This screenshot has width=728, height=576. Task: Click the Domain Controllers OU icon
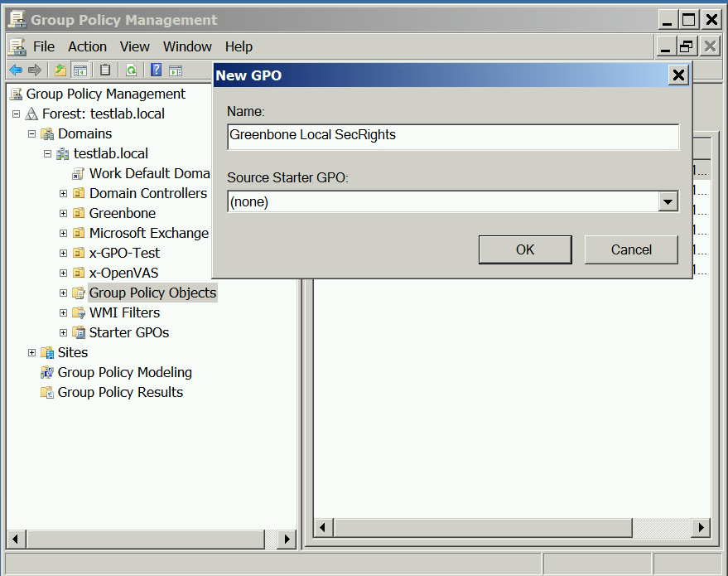(79, 193)
